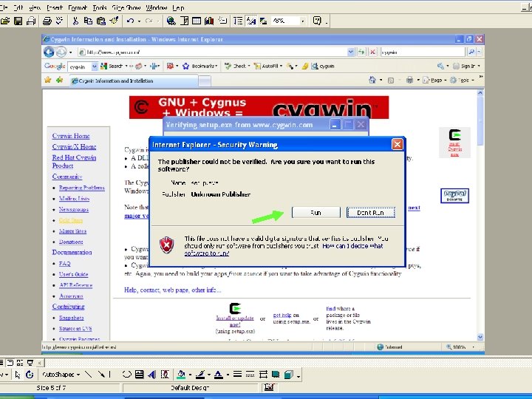Click the IE Print icon in command bar
This screenshot has height=399, width=532.
coord(409,80)
